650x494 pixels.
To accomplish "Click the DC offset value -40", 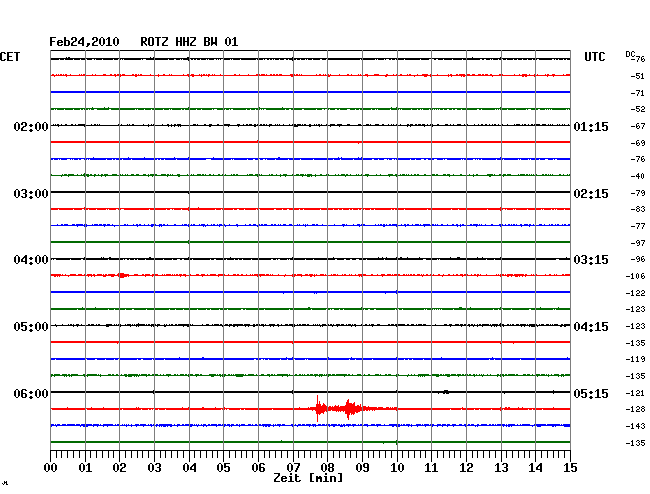I will (638, 176).
